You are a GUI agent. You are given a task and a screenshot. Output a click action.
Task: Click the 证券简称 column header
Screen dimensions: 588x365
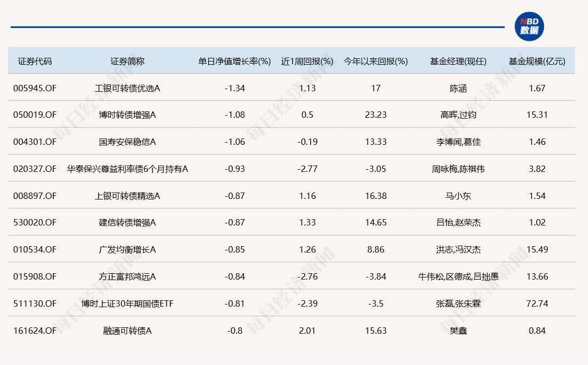pyautogui.click(x=127, y=61)
